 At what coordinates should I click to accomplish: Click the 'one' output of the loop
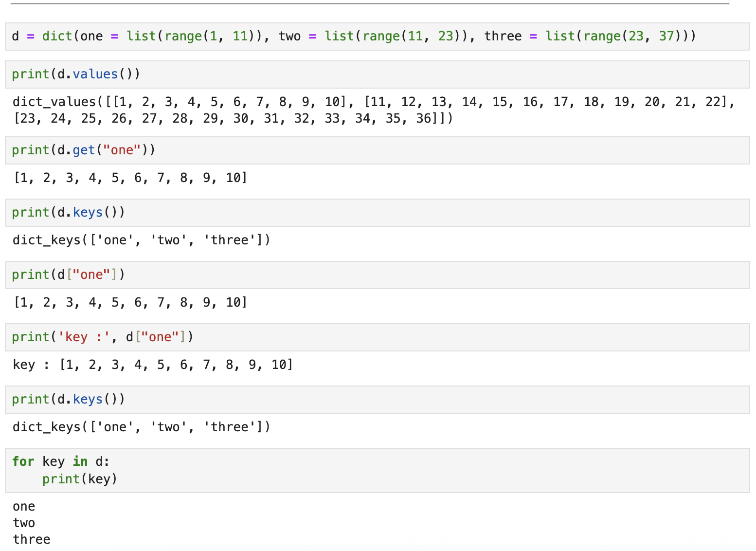[x=24, y=507]
